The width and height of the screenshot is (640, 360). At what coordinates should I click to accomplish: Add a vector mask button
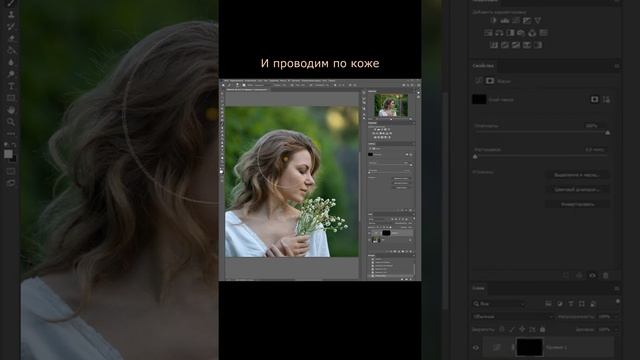pyautogui.click(x=607, y=99)
